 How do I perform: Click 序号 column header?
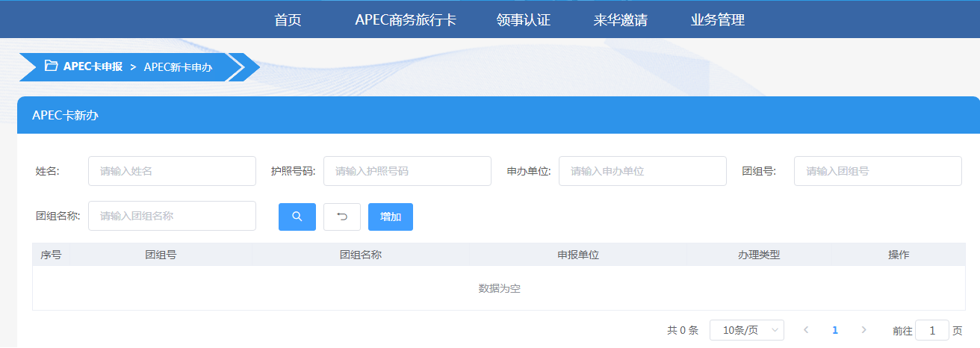[x=51, y=255]
